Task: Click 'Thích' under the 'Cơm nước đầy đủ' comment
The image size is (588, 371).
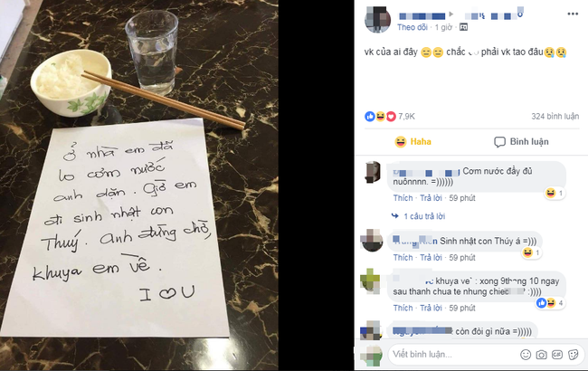Action: click(x=403, y=198)
